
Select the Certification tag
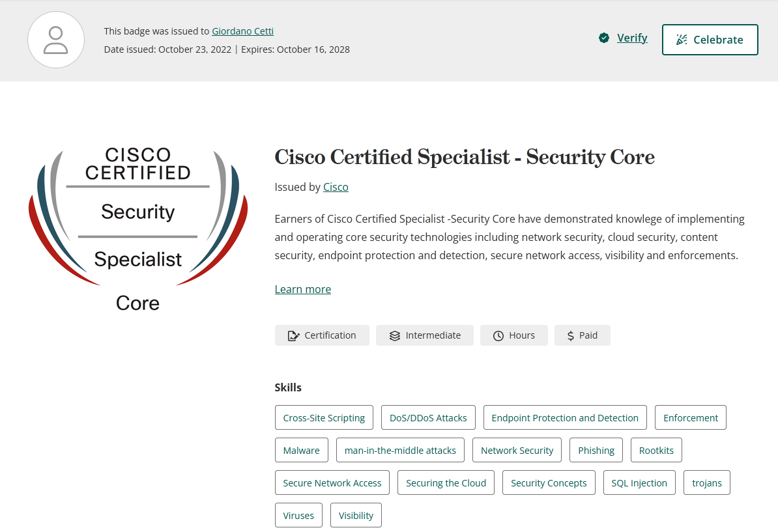(322, 335)
